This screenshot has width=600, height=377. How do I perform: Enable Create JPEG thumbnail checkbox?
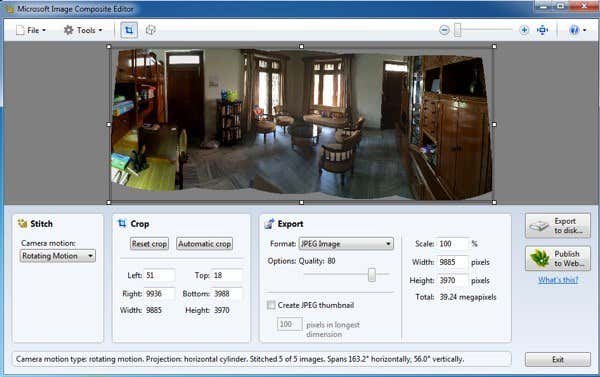pos(271,305)
